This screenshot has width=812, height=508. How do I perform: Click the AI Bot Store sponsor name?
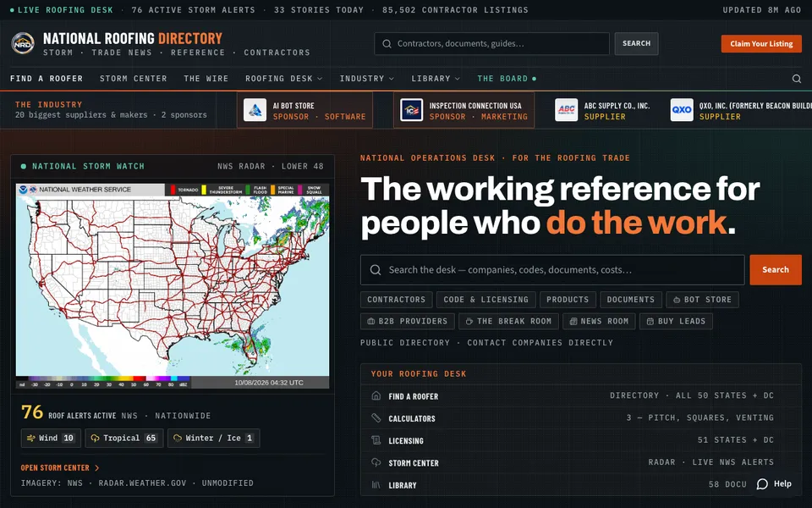294,106
